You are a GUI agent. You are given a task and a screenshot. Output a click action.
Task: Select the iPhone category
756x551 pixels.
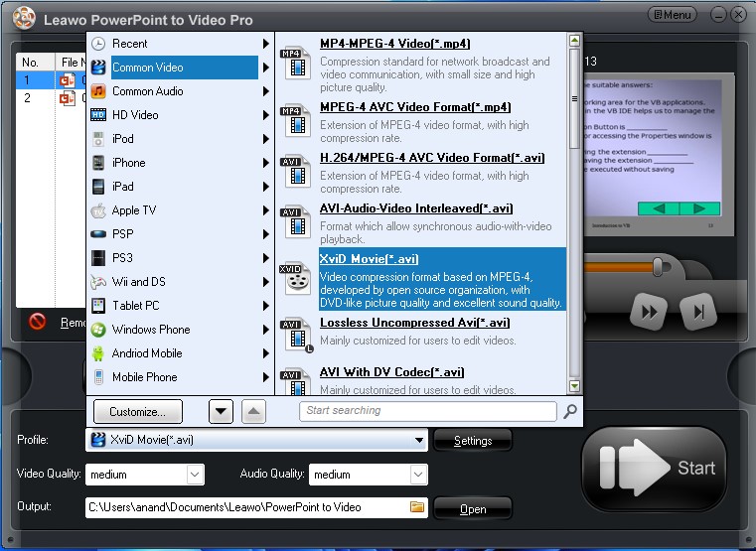(x=129, y=163)
